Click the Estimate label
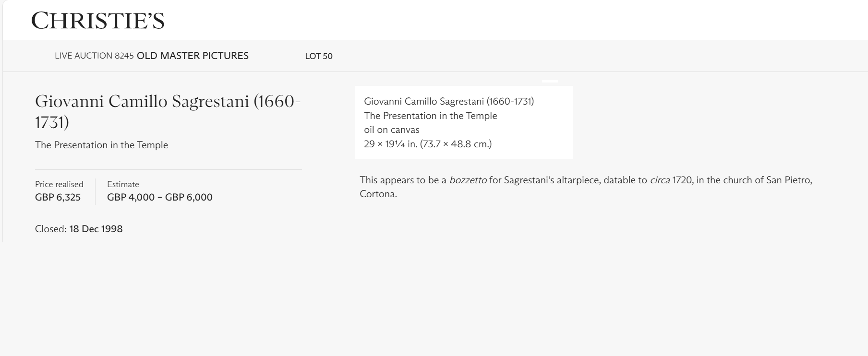The height and width of the screenshot is (356, 868). click(123, 184)
